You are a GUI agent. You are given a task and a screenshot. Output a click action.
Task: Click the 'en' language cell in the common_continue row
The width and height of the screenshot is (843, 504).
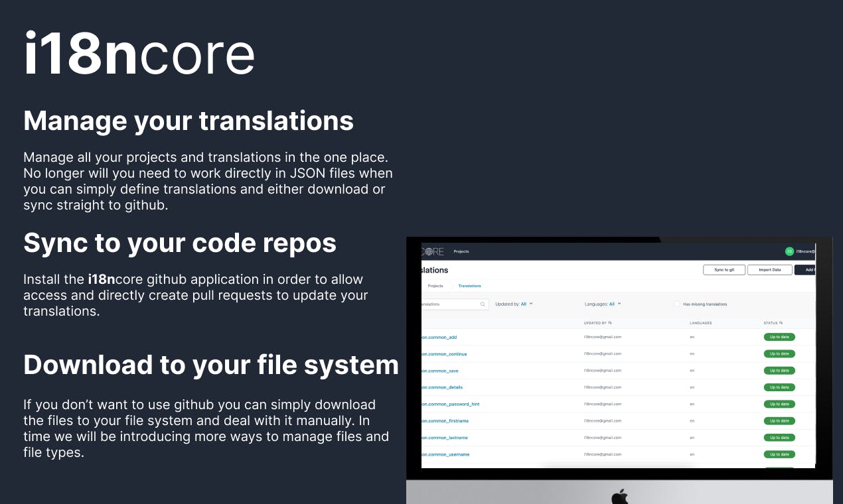692,354
